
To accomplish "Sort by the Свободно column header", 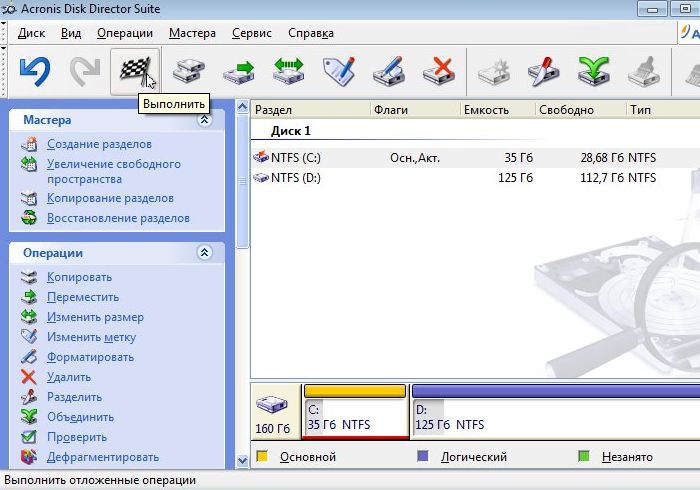I will coord(580,110).
